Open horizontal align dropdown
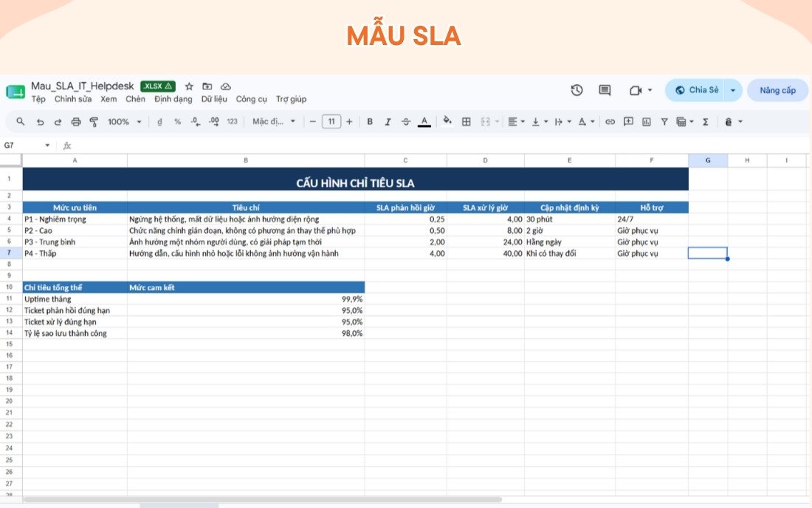The width and height of the screenshot is (812, 508). 516,122
